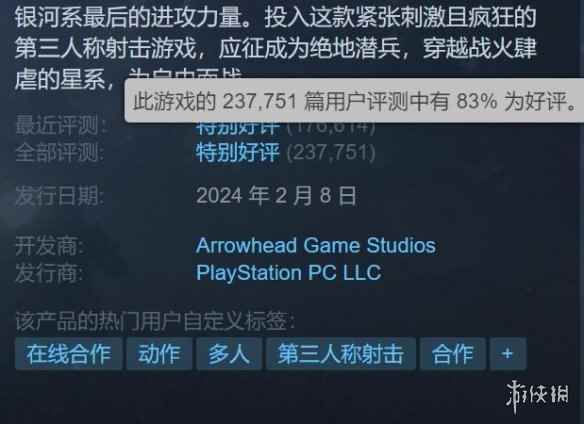Screen dimensions: 584x424
Task: Open the PlayStation PC LLC publisher link
Action: tap(289, 273)
